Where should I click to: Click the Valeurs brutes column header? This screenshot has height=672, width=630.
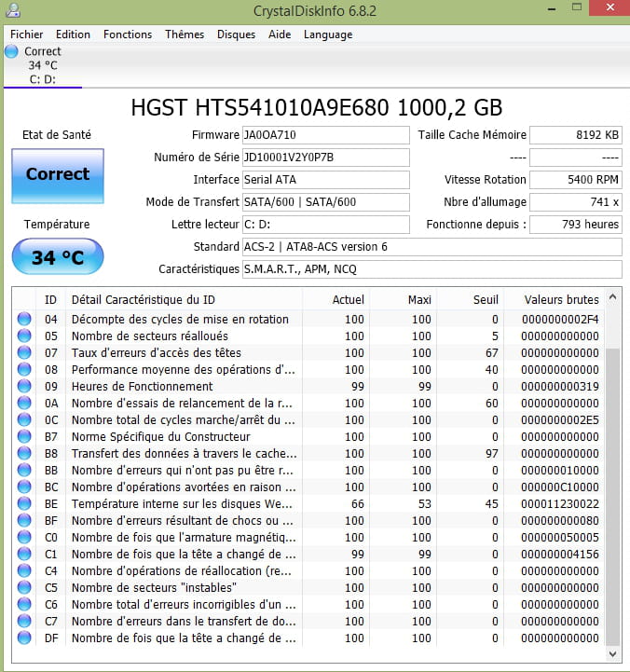[555, 299]
